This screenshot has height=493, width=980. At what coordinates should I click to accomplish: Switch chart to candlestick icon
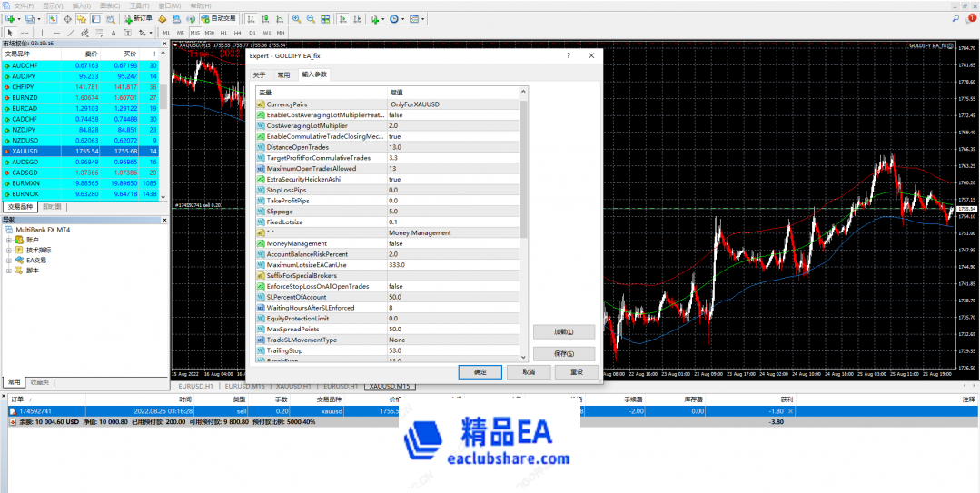click(265, 19)
